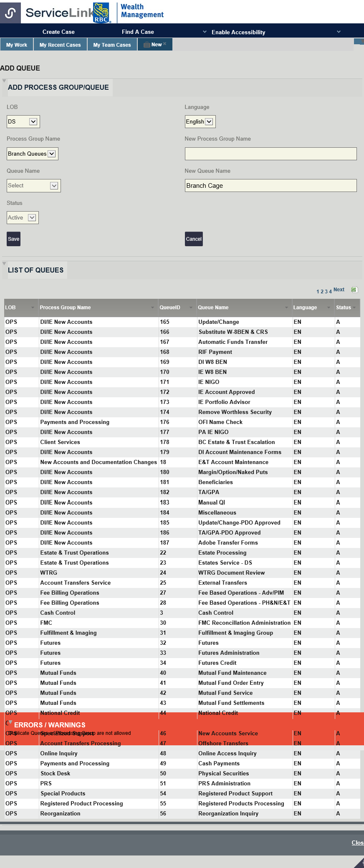364x868 pixels.
Task: Open the Language dropdown showing English
Action: coord(200,121)
